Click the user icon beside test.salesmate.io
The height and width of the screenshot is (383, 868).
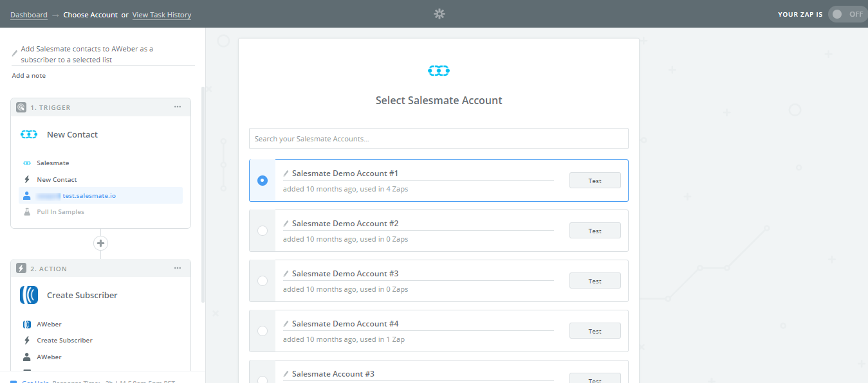[27, 195]
